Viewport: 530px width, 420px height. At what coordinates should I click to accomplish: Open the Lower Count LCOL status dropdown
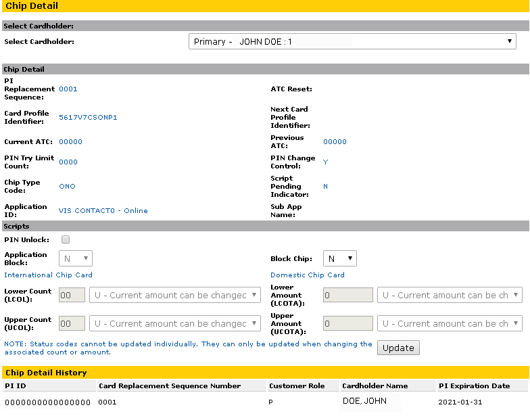[x=174, y=295]
